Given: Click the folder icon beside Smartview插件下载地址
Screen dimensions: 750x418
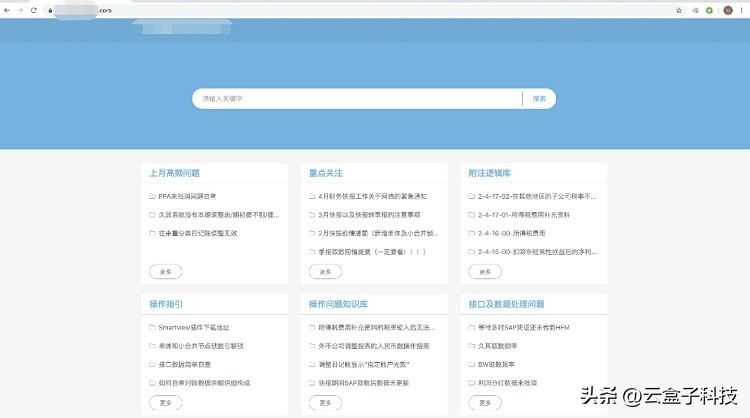Looking at the screenshot, I should point(152,327).
